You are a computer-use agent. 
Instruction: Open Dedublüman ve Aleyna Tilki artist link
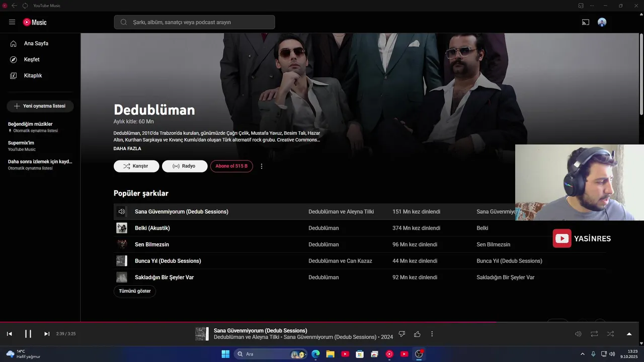341,212
